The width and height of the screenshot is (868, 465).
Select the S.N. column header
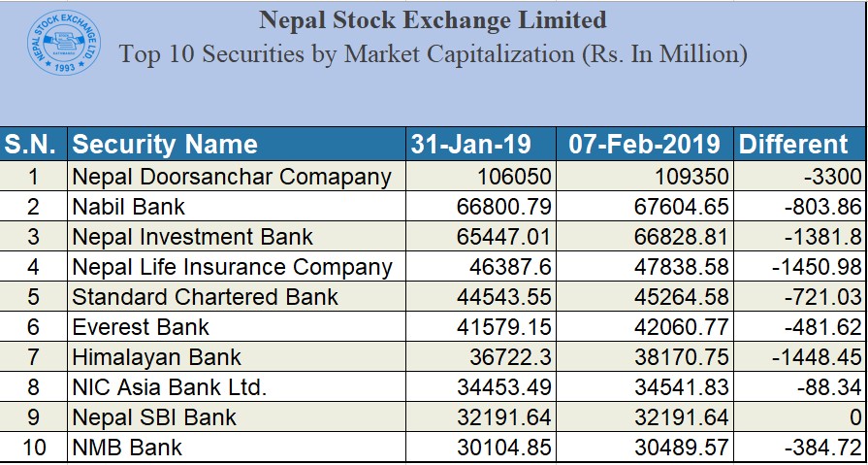[33, 144]
